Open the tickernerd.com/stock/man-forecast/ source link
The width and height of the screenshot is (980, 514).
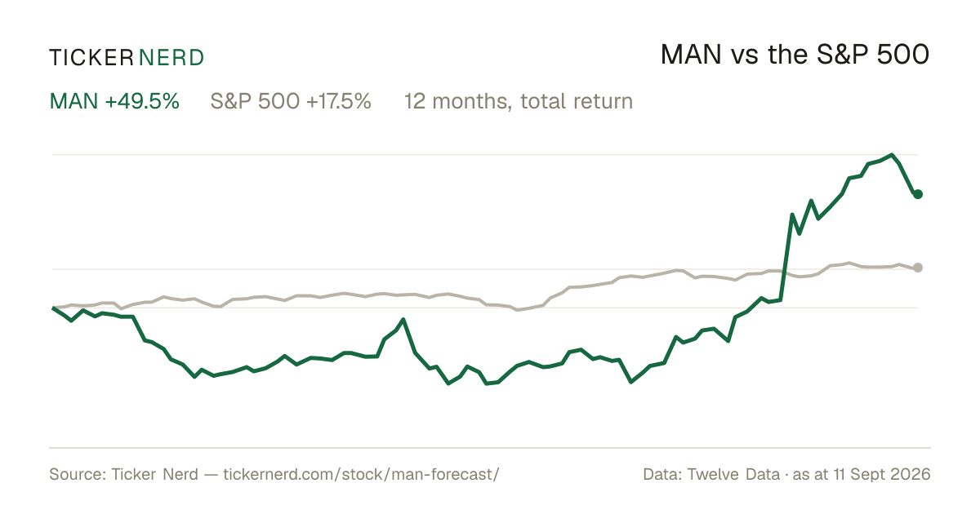[360, 474]
